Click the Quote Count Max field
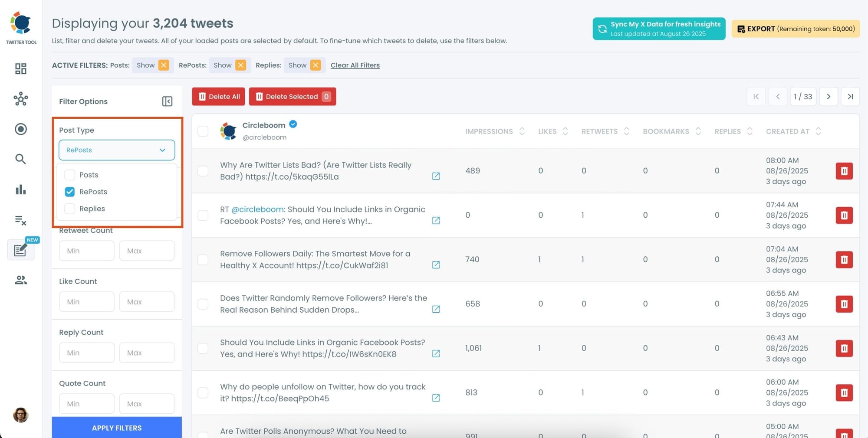This screenshot has height=438, width=868. [147, 404]
